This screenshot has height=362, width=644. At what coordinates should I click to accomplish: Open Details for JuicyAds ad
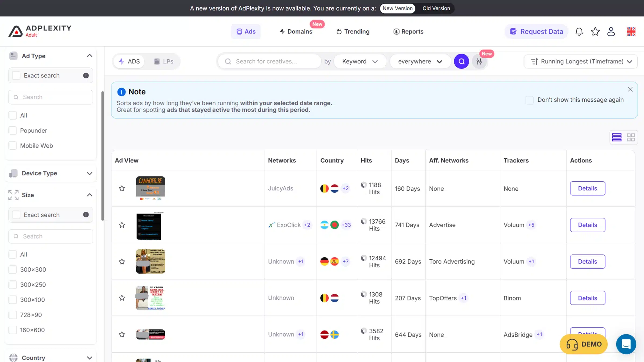click(x=588, y=188)
